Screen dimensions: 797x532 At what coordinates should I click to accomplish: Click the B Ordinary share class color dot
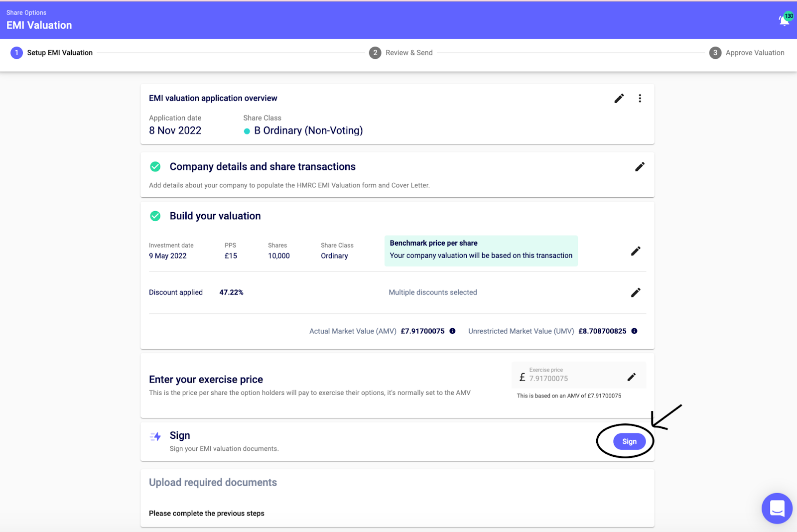click(x=247, y=131)
